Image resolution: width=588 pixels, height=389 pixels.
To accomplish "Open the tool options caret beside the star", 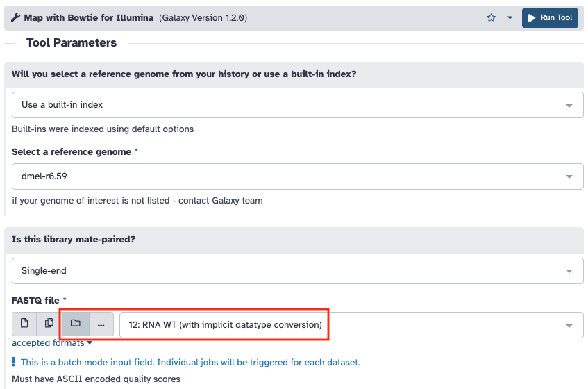I will coord(510,17).
